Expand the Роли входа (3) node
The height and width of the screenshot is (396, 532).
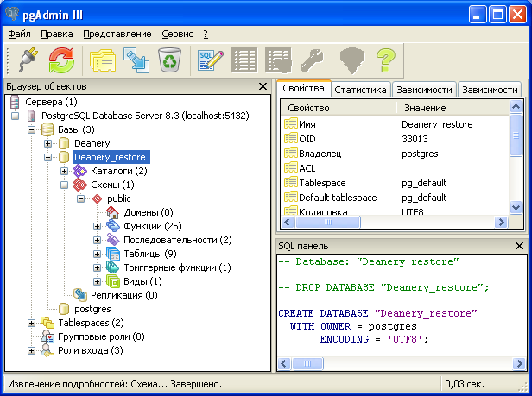tap(31, 350)
